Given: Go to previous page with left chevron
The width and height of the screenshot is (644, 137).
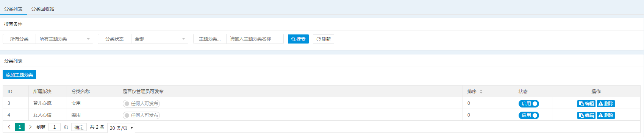Looking at the screenshot, I should click(x=9, y=127).
